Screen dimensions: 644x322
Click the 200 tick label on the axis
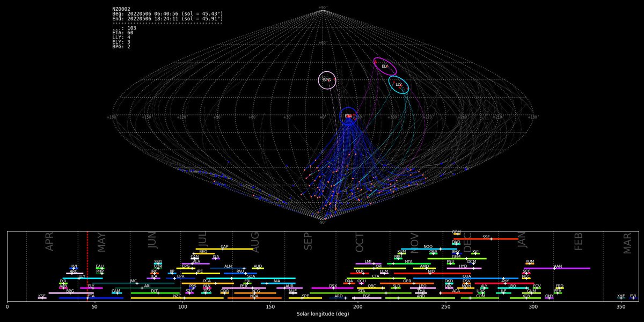click(x=358, y=306)
